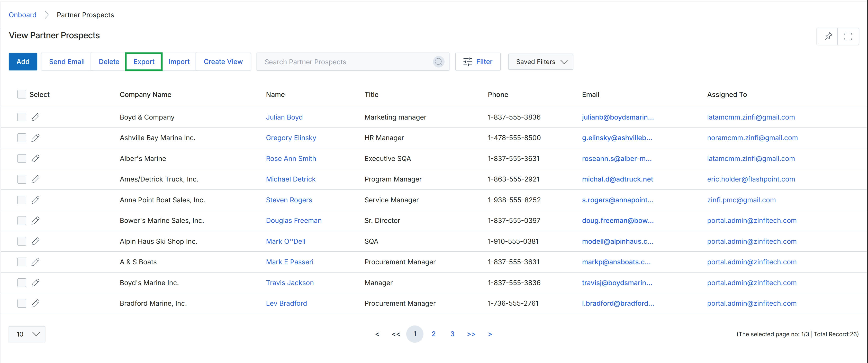Click the Onboard breadcrumb link
The width and height of the screenshot is (868, 363).
coord(23,15)
